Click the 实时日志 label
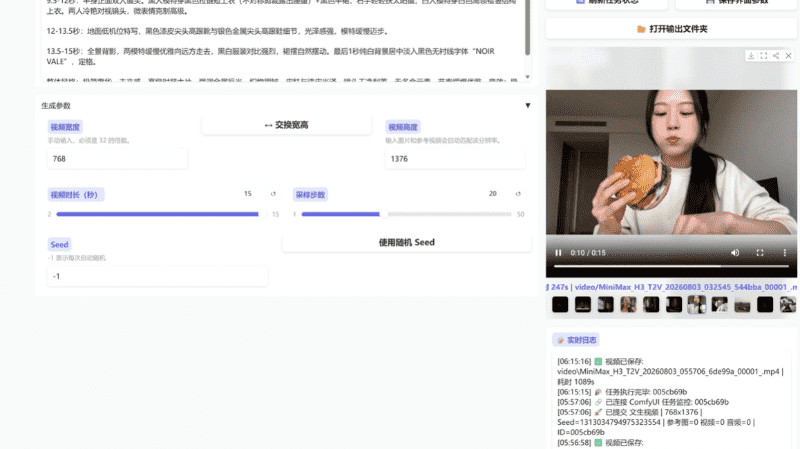This screenshot has height=449, width=800. pos(576,340)
